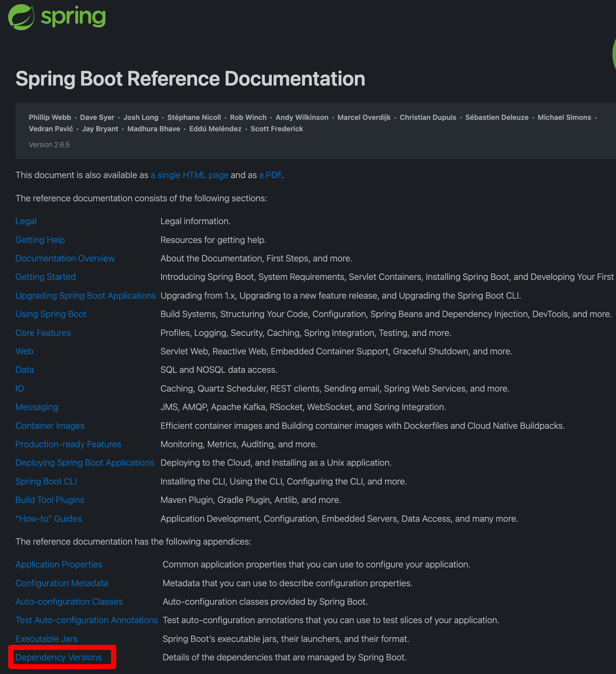
Task: Open the Web section link
Action: (24, 351)
